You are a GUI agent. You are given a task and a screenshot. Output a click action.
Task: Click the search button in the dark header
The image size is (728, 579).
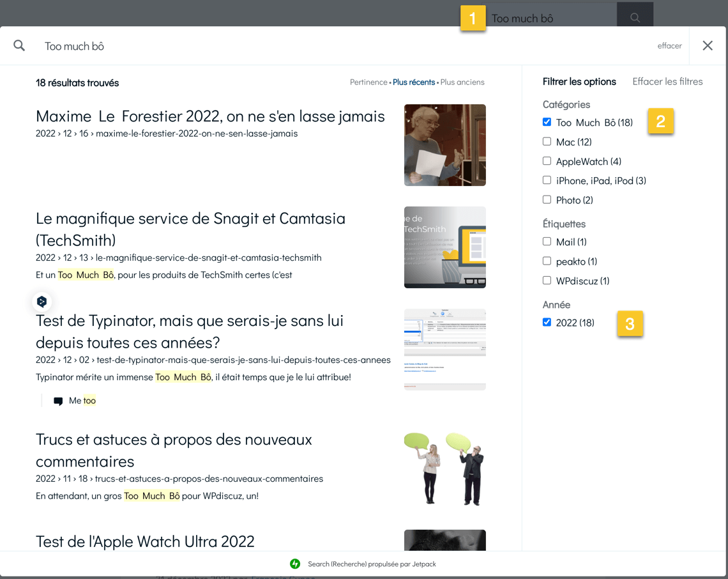[635, 17]
